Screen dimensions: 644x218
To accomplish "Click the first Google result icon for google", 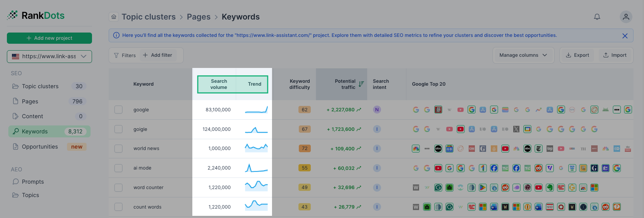I will point(416,110).
